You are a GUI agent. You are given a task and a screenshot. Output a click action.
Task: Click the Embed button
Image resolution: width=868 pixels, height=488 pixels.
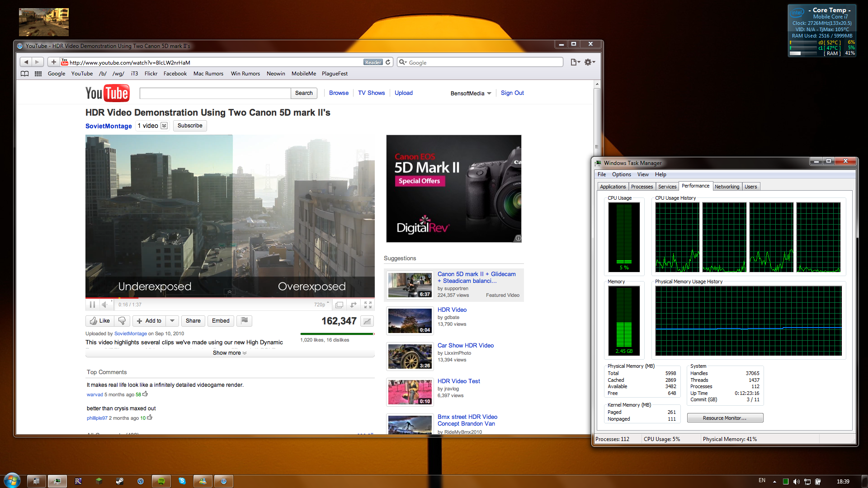click(x=221, y=321)
